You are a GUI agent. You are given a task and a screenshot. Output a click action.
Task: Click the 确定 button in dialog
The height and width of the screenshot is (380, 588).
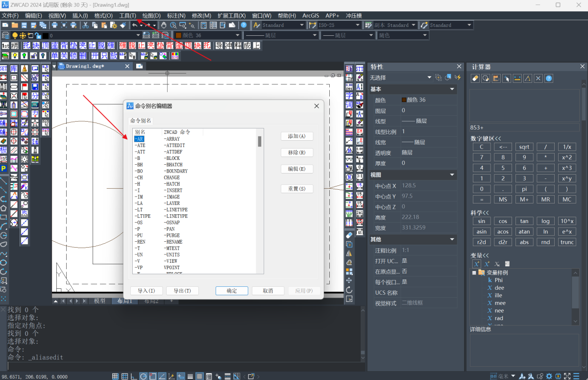(232, 291)
